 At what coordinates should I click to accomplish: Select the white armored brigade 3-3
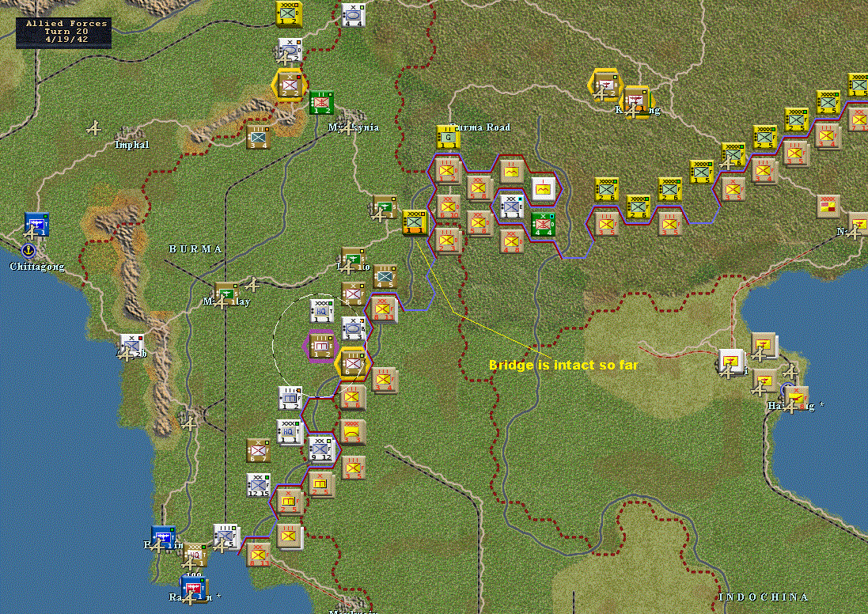coord(354,328)
